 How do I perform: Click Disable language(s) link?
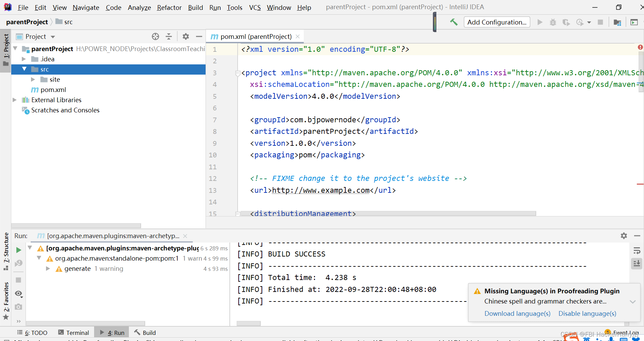587,313
